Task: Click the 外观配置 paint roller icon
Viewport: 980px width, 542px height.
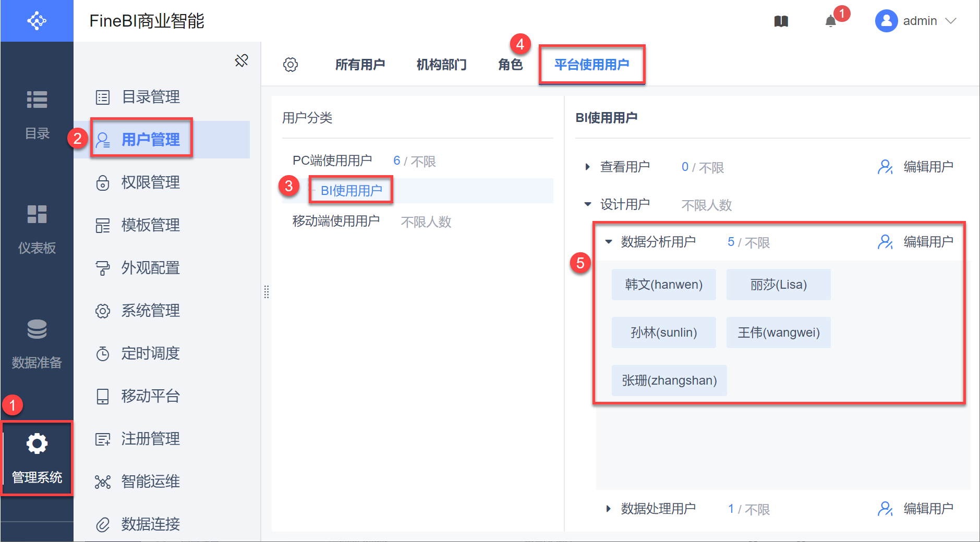Action: 103,268
